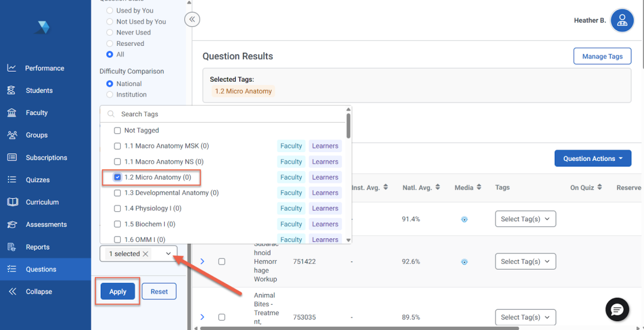
Task: Select the Never Used question state
Action: tap(110, 33)
